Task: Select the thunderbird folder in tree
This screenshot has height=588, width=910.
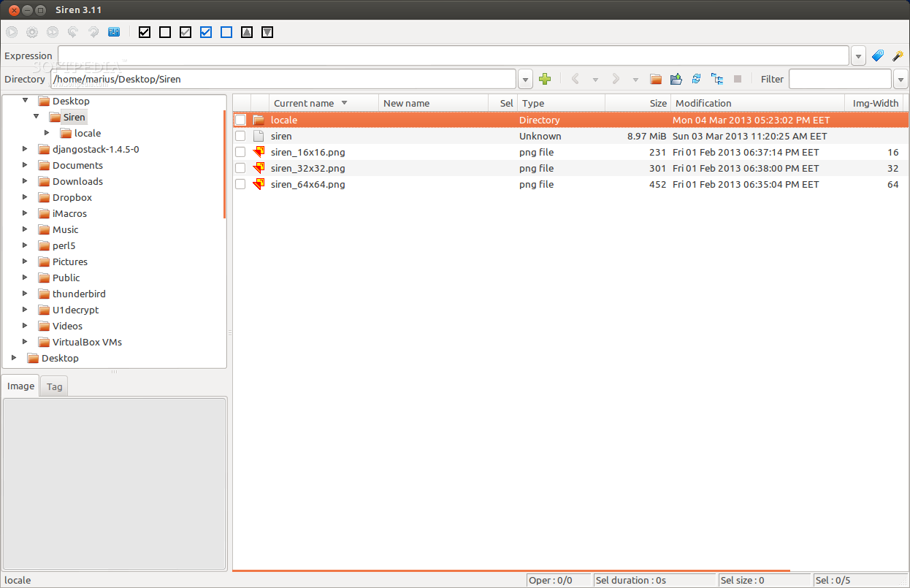Action: coord(79,294)
